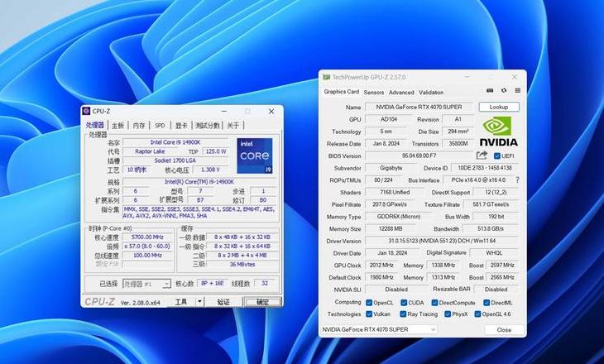604x364 pixels.
Task: Click the Close button in GPU-Z
Action: pos(504,330)
